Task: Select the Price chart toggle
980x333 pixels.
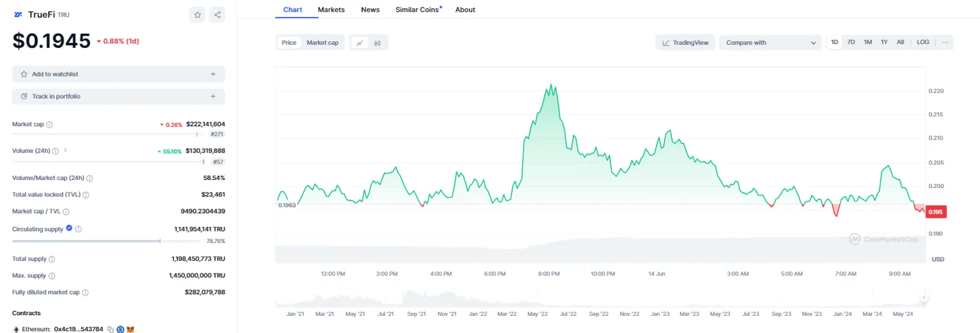Action: click(x=289, y=43)
